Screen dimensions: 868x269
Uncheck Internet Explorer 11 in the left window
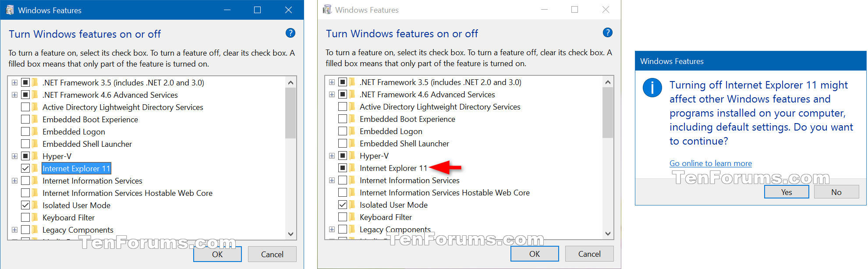click(x=25, y=168)
